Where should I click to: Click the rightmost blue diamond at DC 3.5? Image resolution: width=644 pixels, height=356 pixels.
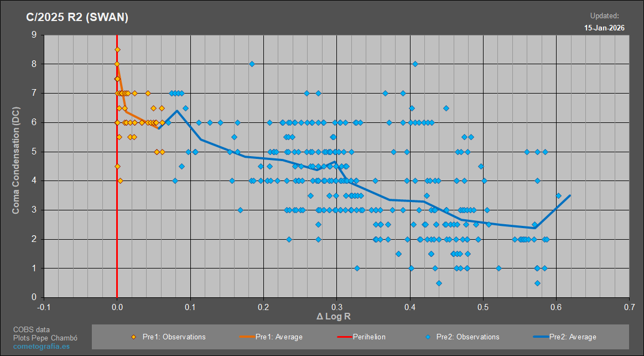(x=558, y=195)
